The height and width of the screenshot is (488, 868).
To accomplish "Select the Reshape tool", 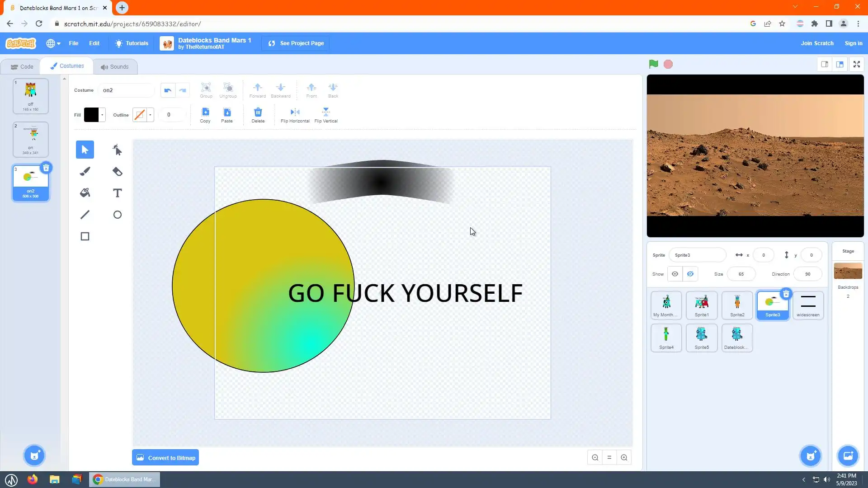I will pyautogui.click(x=117, y=150).
